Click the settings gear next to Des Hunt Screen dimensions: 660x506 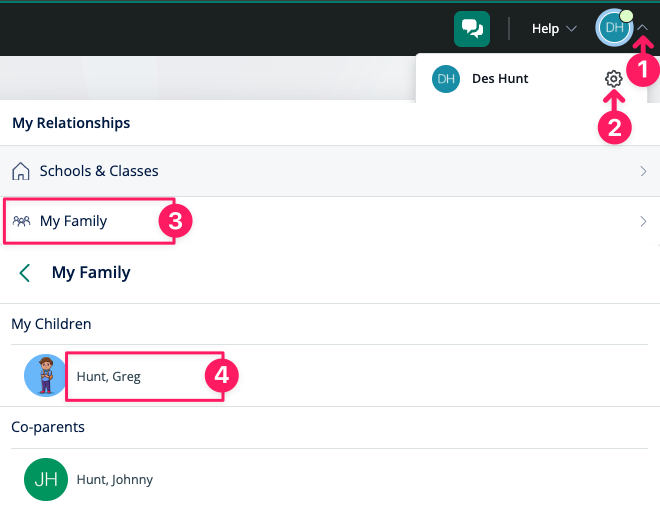pos(614,79)
